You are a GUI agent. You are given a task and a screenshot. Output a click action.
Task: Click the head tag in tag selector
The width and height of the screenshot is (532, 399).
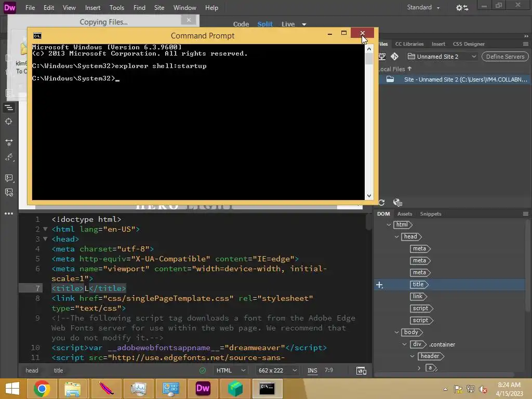pyautogui.click(x=32, y=370)
